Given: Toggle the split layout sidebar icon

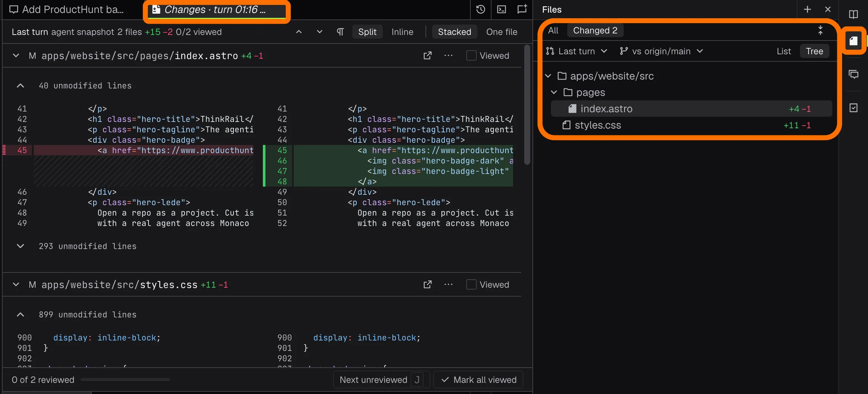Looking at the screenshot, I should coord(854,14).
